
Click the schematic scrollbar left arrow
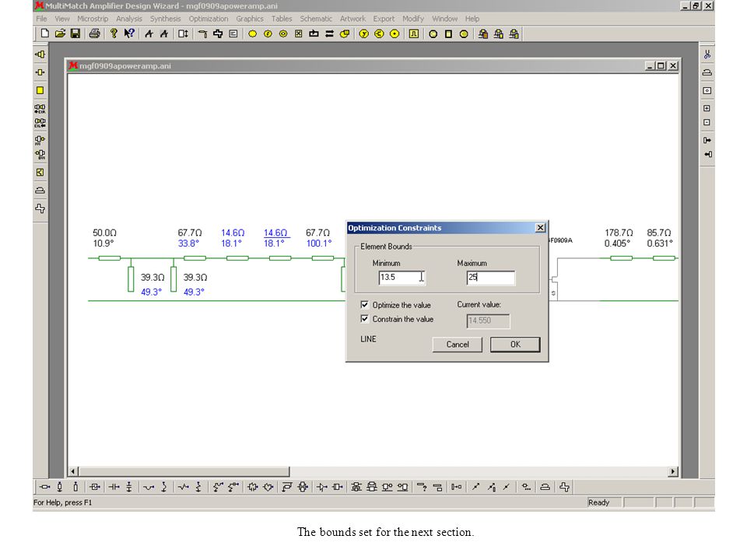(73, 471)
